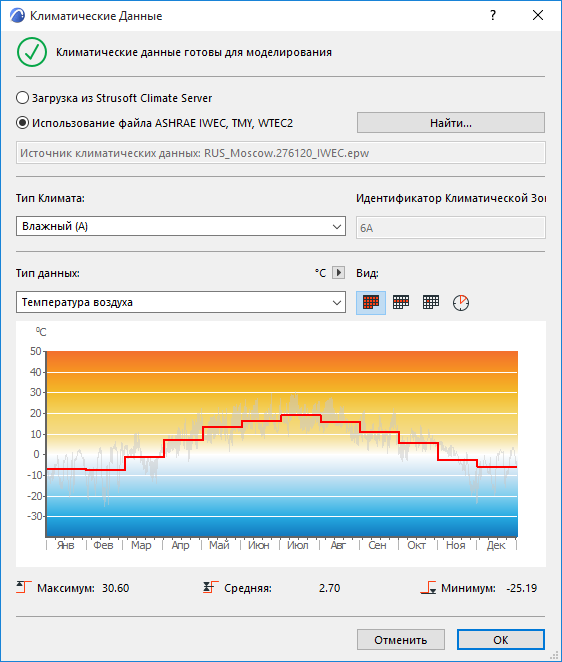
Task: Click the minimum value -25.19
Action: pyautogui.click(x=521, y=588)
